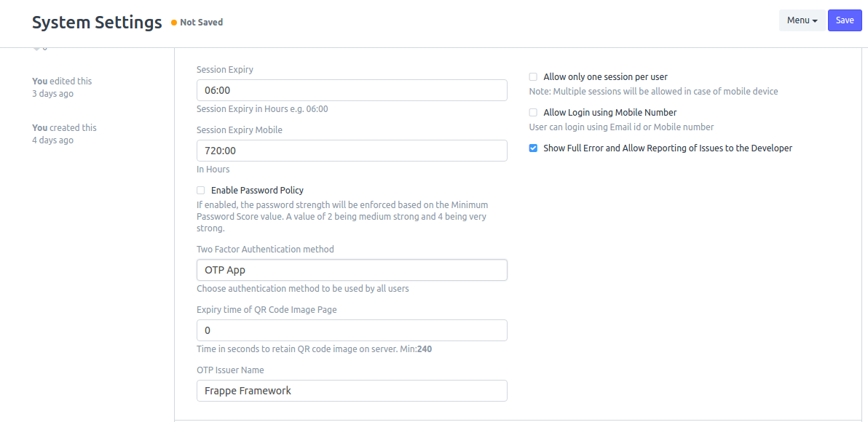Click the 'You edited this' timeline entry
868x422 pixels.
click(x=62, y=81)
